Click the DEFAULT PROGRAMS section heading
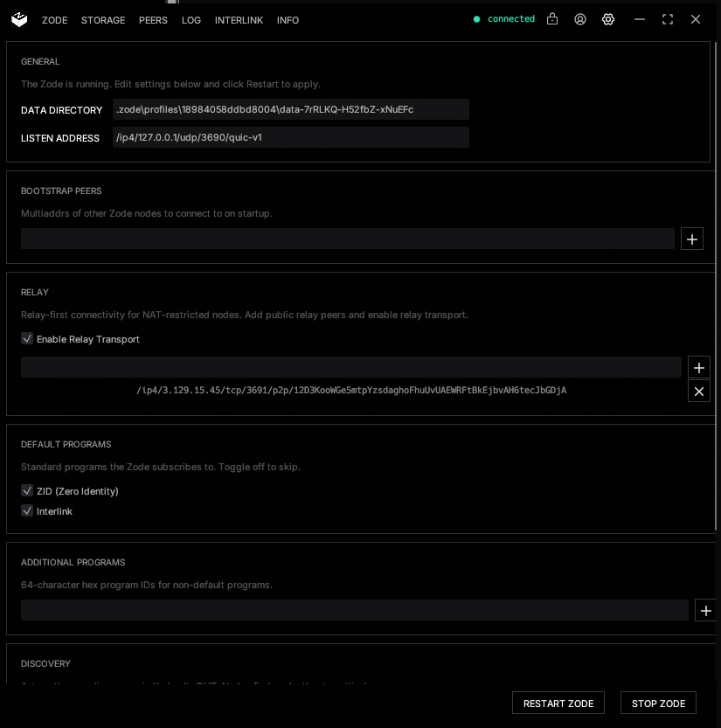 click(x=66, y=445)
